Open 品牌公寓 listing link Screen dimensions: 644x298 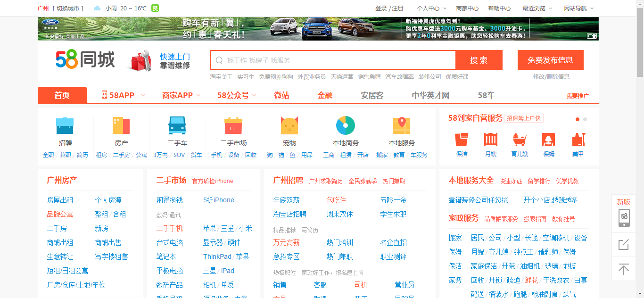pyautogui.click(x=60, y=214)
